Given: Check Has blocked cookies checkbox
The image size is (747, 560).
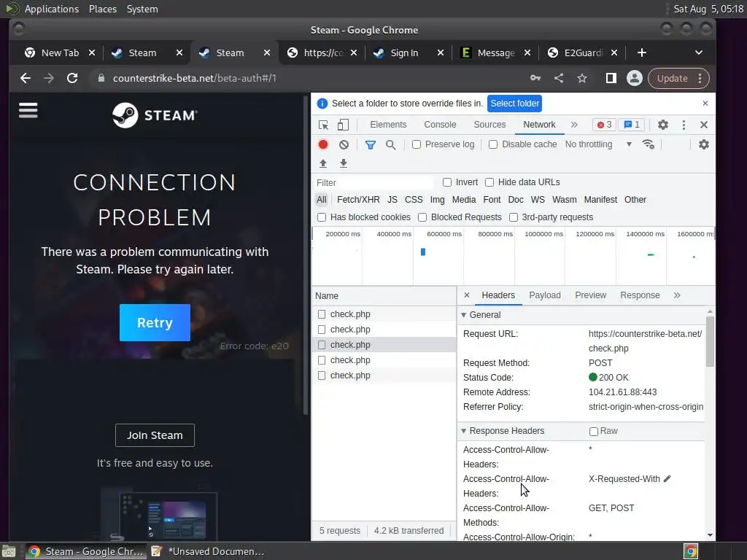Looking at the screenshot, I should 322,217.
